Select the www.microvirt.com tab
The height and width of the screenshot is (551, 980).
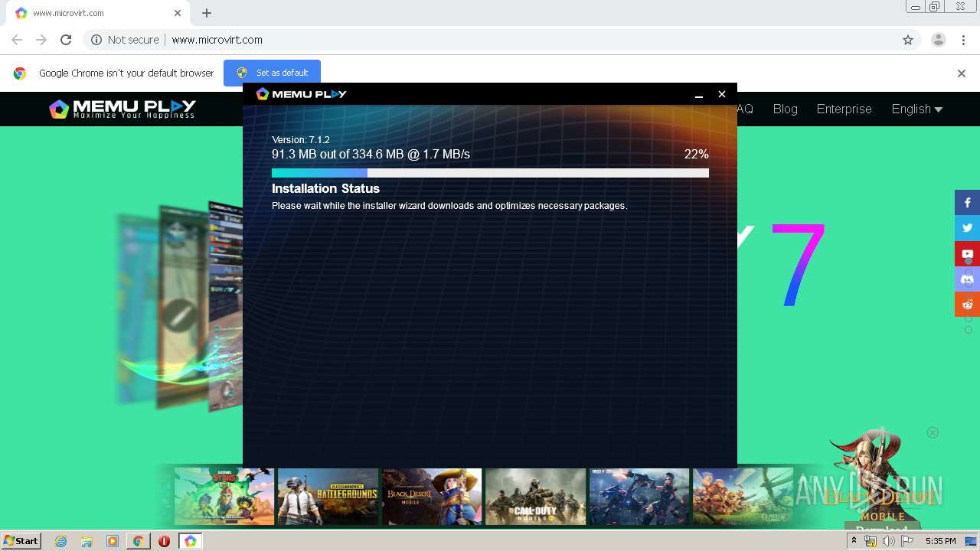pyautogui.click(x=96, y=13)
